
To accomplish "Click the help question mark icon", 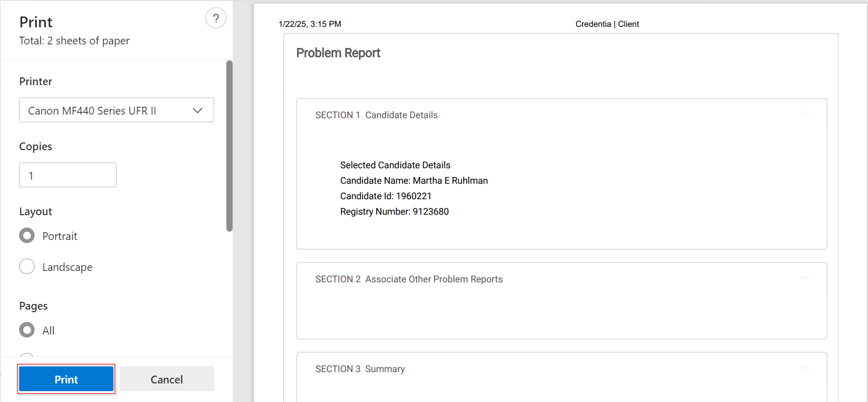I will 216,19.
